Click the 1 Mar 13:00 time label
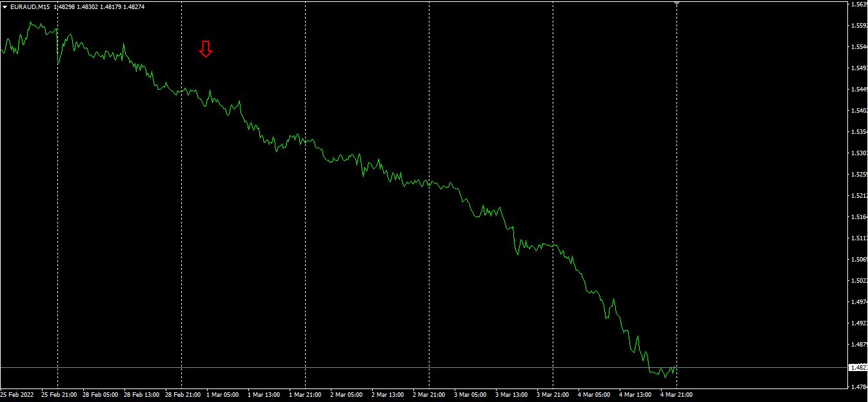This screenshot has height=402, width=868. click(x=264, y=394)
